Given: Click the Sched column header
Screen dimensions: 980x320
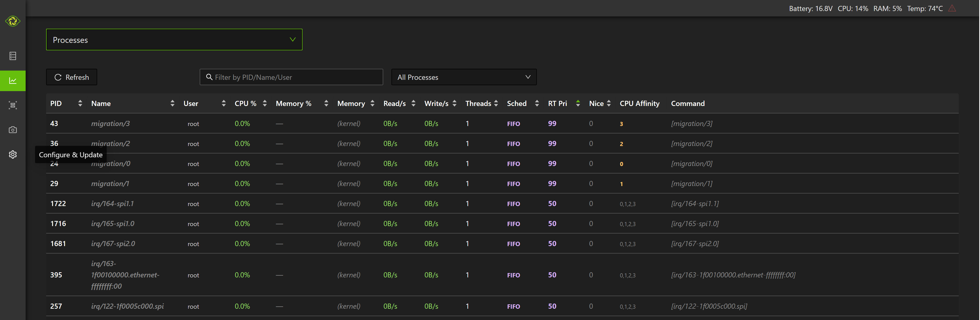Looking at the screenshot, I should pyautogui.click(x=516, y=103).
